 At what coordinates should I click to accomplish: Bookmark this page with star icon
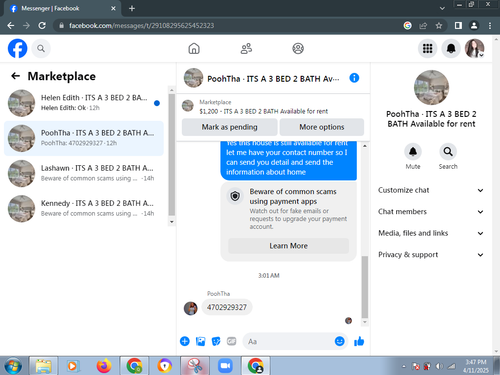(x=439, y=25)
